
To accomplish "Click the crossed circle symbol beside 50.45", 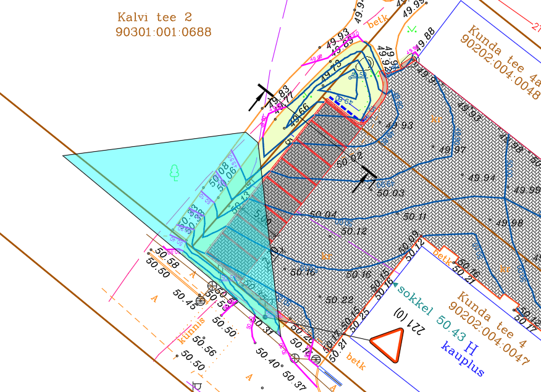I will point(212,285).
